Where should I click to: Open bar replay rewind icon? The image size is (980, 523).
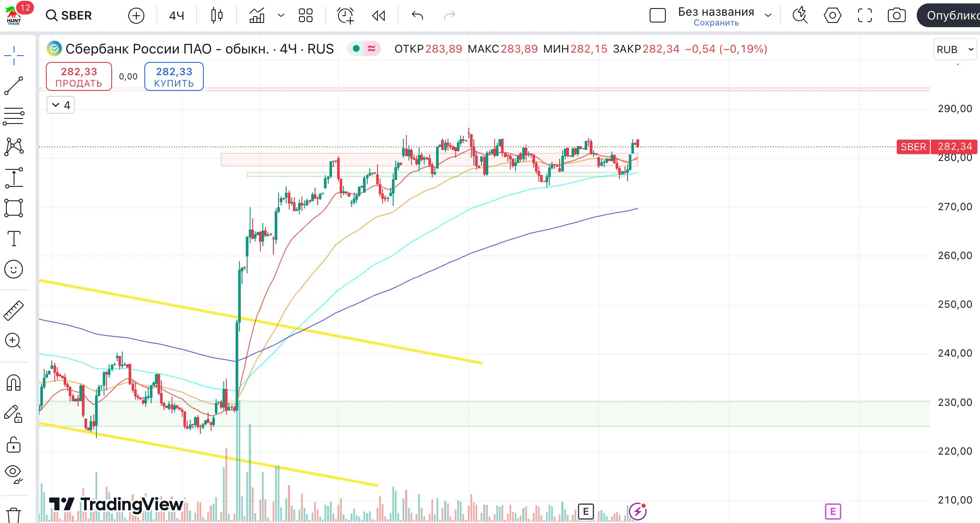pos(378,16)
